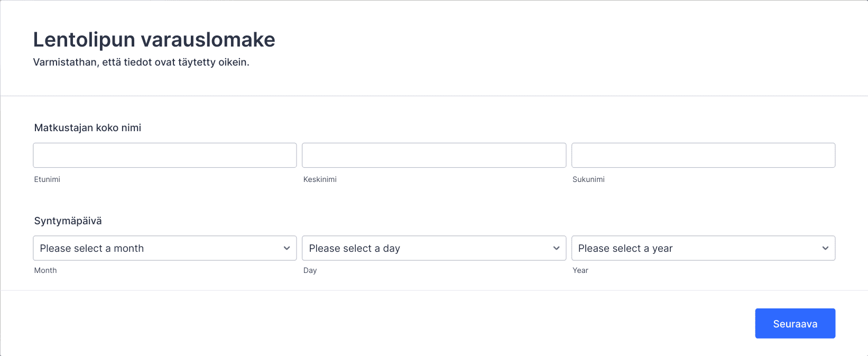This screenshot has width=868, height=356.
Task: Select the Sukunimi last name input field
Action: point(704,155)
